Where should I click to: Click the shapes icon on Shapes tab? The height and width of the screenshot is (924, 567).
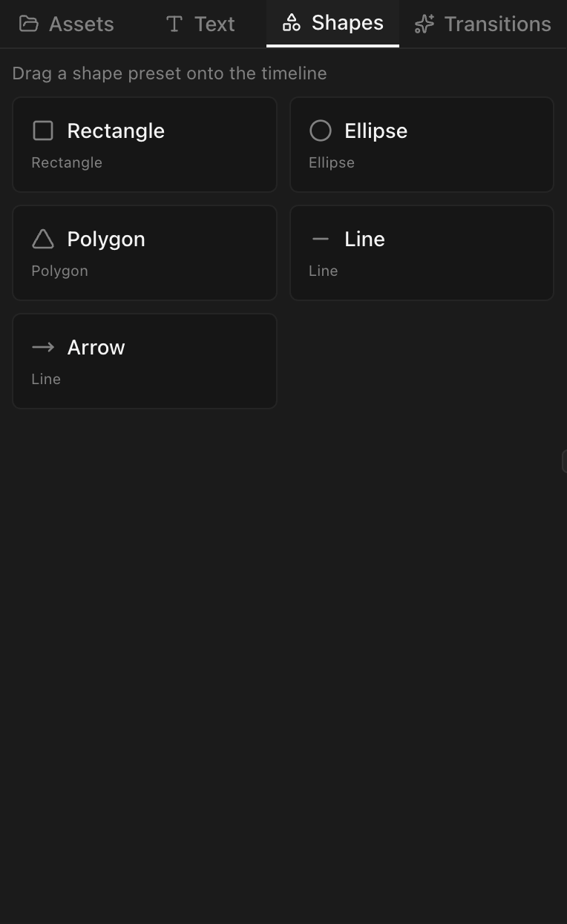tap(292, 23)
